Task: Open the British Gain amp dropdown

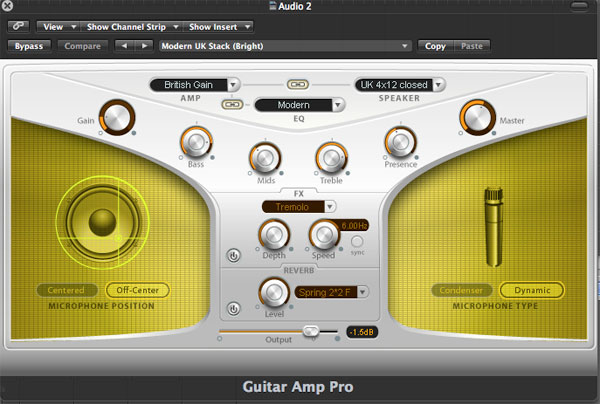Action: point(194,85)
